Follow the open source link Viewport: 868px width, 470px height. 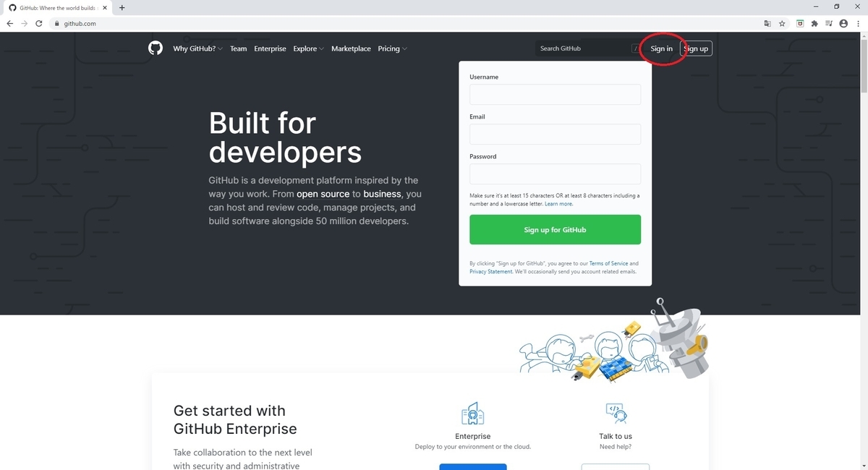tap(323, 195)
